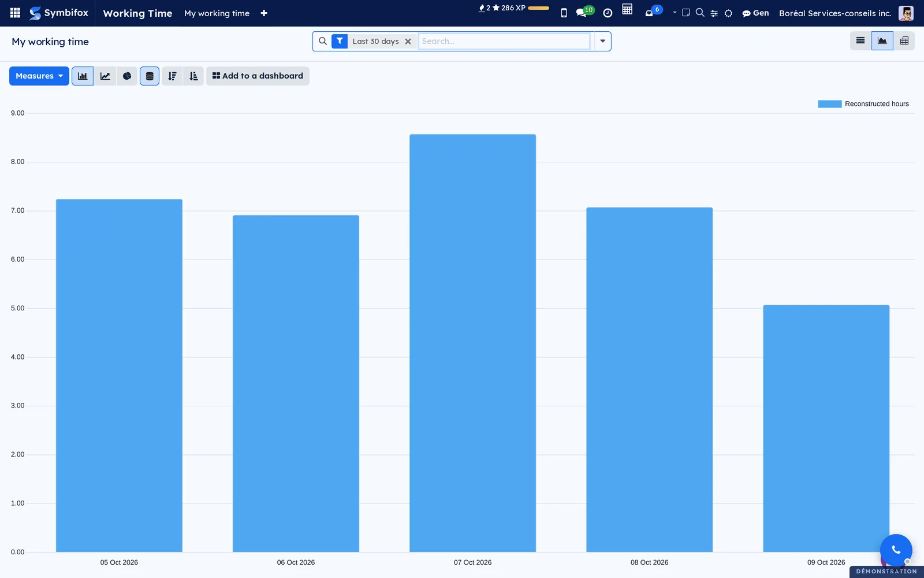Screen dimensions: 924x578
Task: Open the Working Time app menu
Action: click(137, 13)
